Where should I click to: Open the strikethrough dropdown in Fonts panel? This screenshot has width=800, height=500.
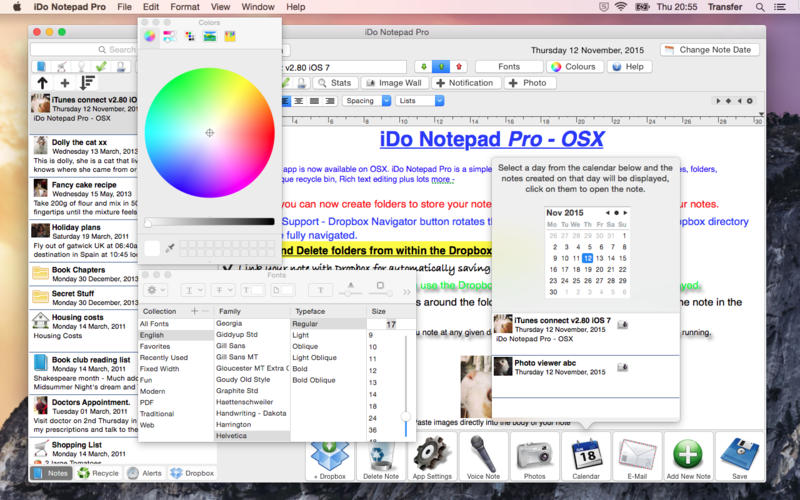pyautogui.click(x=222, y=290)
